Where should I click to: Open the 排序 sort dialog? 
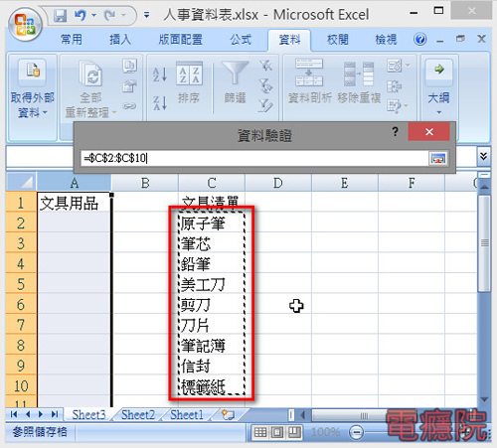(189, 82)
